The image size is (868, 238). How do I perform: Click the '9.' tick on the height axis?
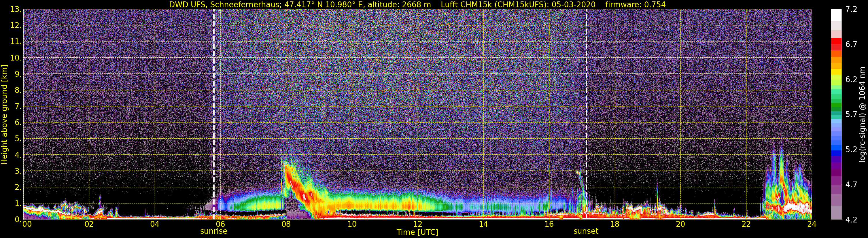tap(18, 74)
